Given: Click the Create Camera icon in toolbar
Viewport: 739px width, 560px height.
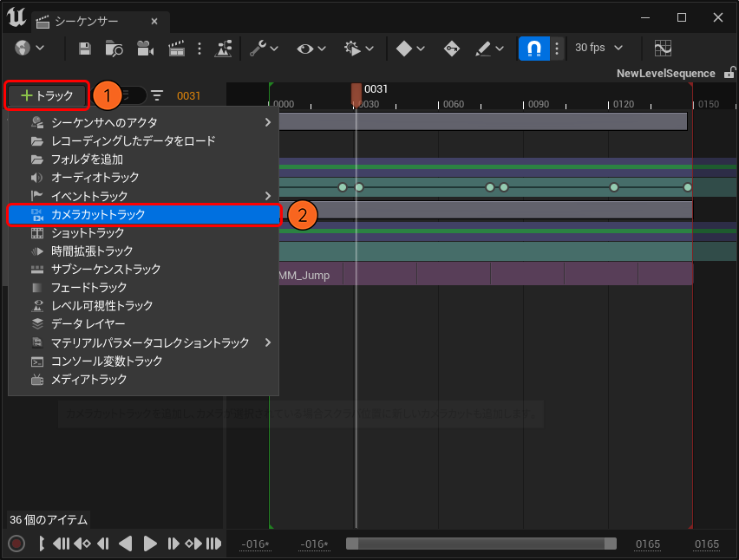Looking at the screenshot, I should click(144, 49).
